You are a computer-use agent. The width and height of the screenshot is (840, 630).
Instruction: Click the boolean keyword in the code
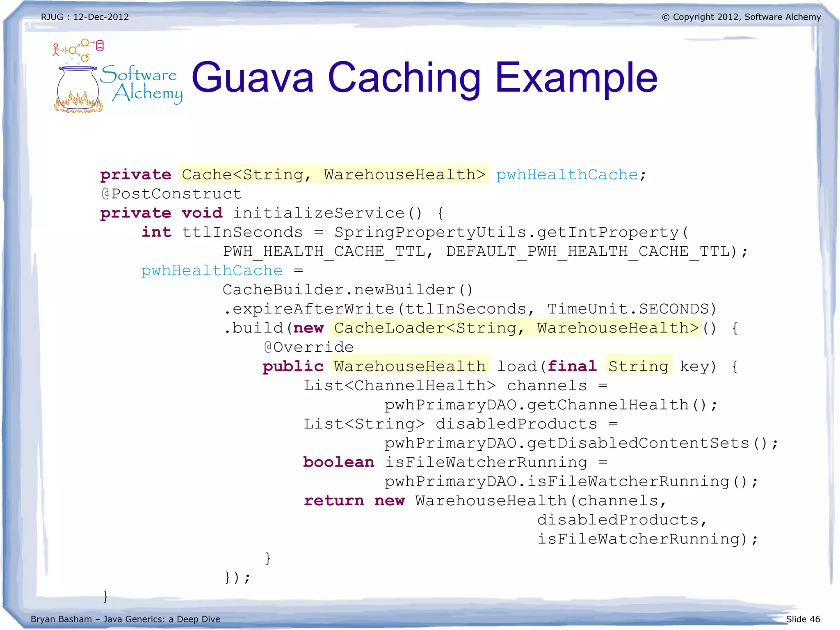pos(338,462)
